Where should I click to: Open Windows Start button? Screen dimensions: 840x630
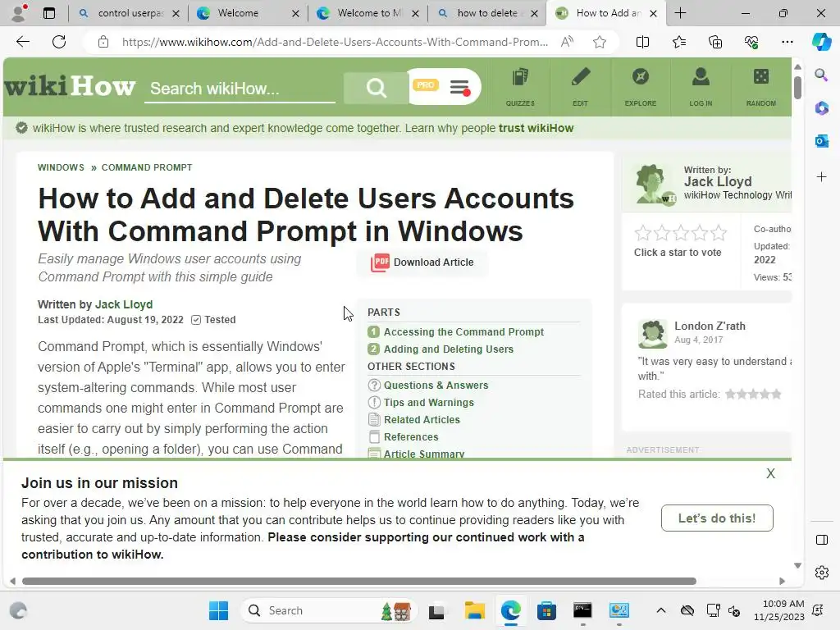click(x=218, y=610)
